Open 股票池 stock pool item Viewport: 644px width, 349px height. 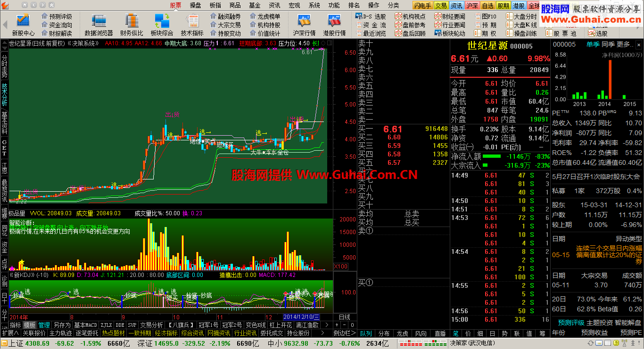(x=561, y=33)
